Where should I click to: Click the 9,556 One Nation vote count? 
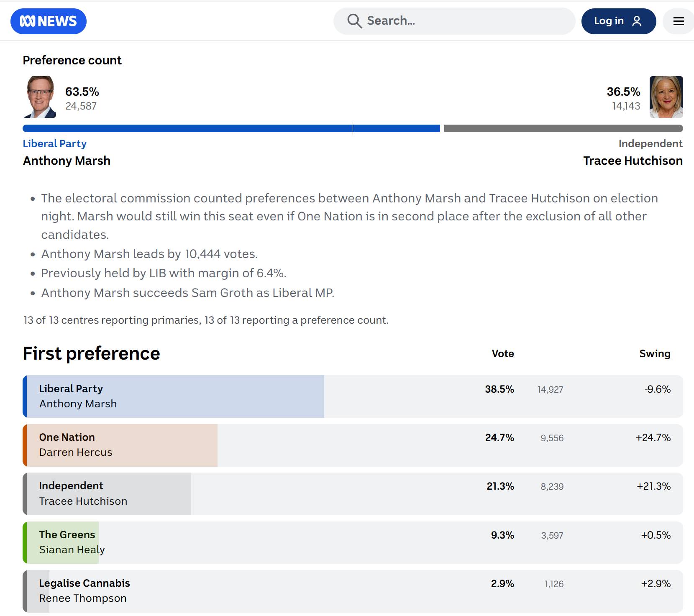point(552,438)
